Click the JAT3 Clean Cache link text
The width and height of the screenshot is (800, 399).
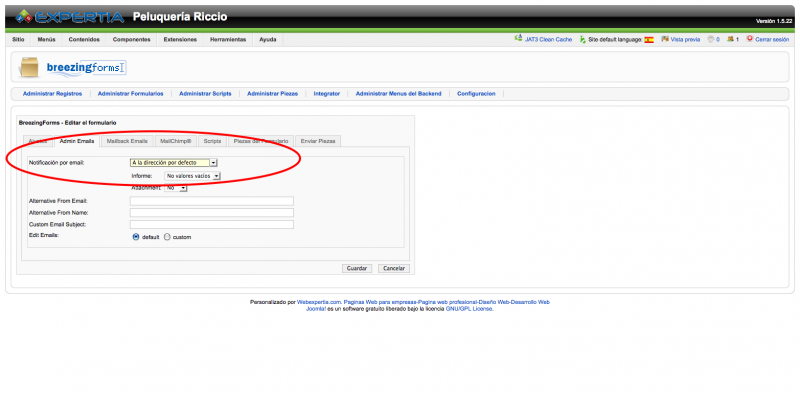pyautogui.click(x=548, y=40)
